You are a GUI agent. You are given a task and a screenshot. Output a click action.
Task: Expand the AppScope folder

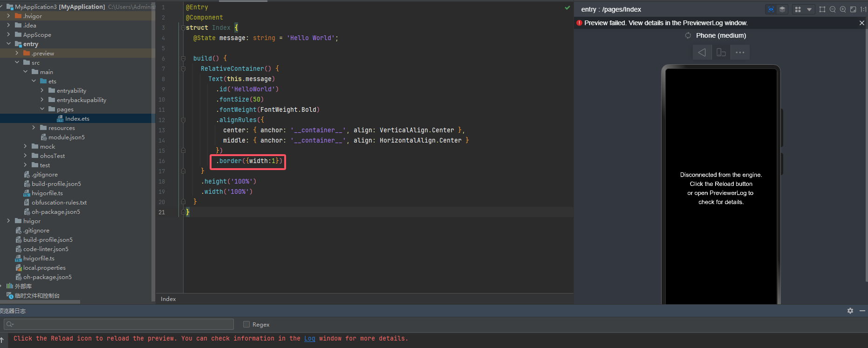point(8,34)
